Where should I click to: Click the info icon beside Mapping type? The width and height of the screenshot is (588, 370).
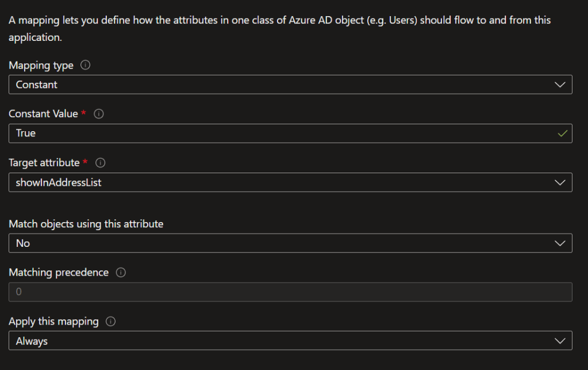click(x=86, y=65)
